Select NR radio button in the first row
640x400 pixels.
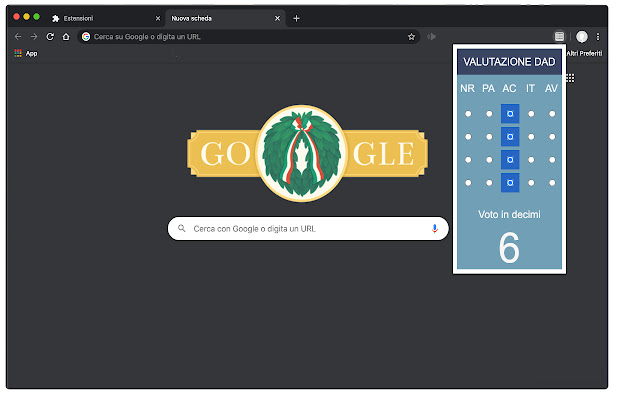point(468,114)
